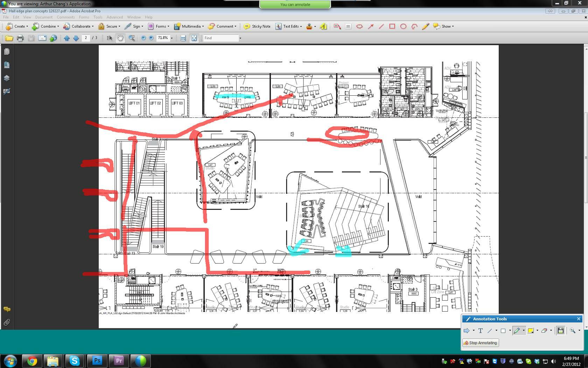
Task: Go to previous page with blue up arrow
Action: coord(66,38)
